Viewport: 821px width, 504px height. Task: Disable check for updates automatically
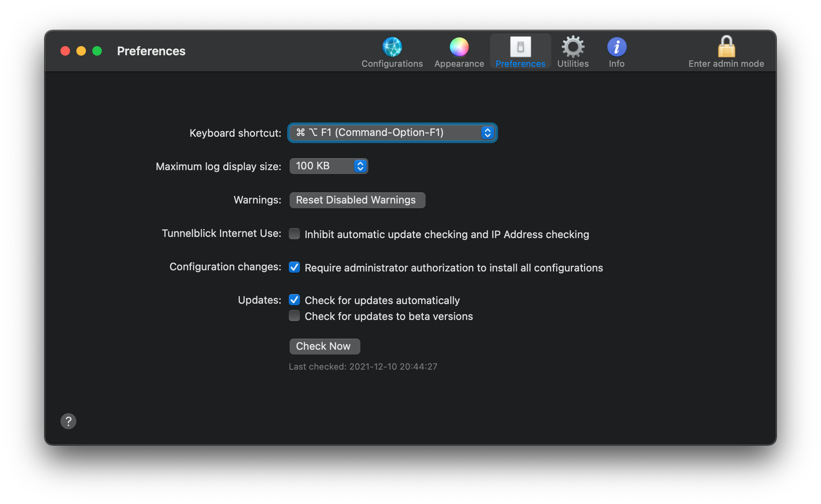pos(294,300)
